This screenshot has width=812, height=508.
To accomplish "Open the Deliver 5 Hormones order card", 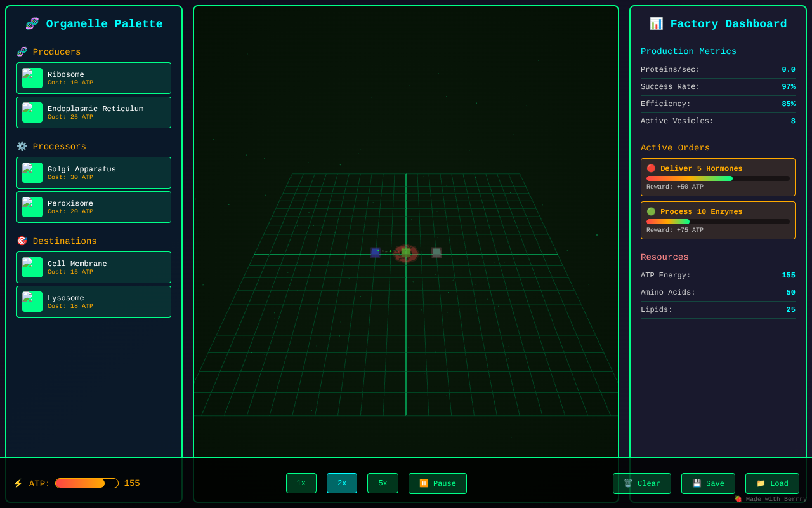I will point(717,177).
